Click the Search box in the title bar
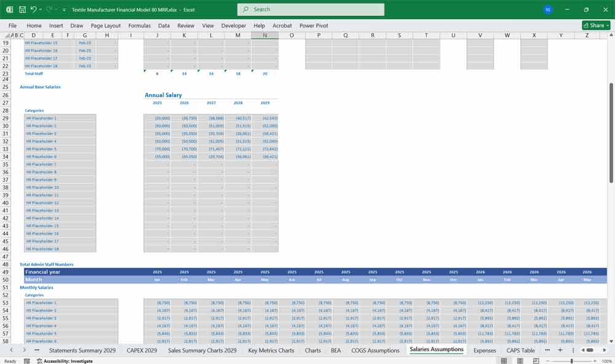This screenshot has width=615, height=364. pos(310,9)
